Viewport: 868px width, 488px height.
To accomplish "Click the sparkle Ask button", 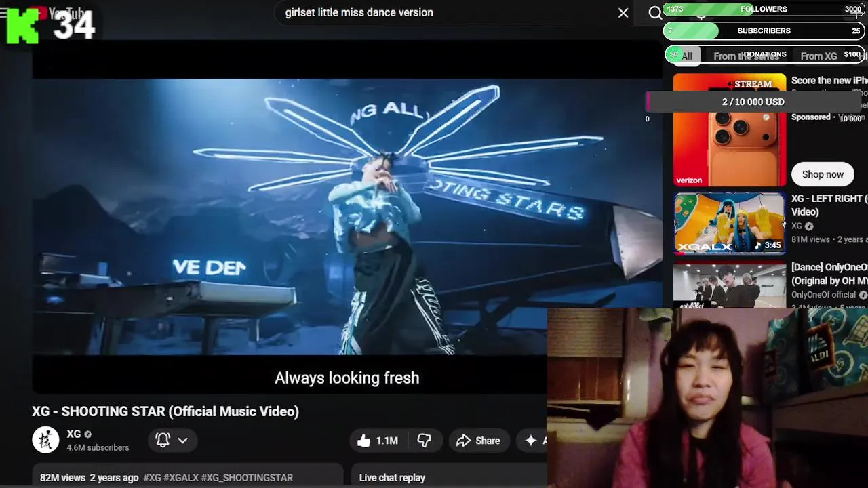I will 532,441.
